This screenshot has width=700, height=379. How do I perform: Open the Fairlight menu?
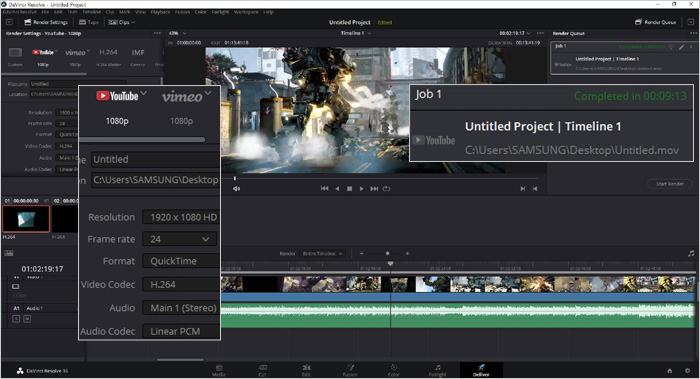click(x=220, y=12)
